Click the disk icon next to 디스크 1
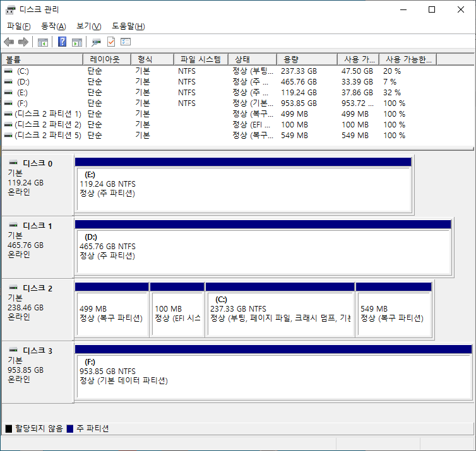The image size is (476, 451). [13, 225]
